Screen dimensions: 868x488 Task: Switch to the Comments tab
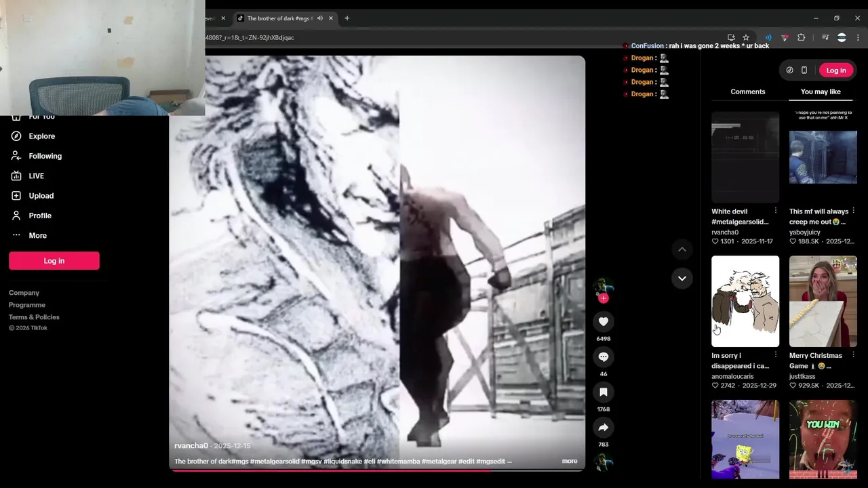[748, 91]
